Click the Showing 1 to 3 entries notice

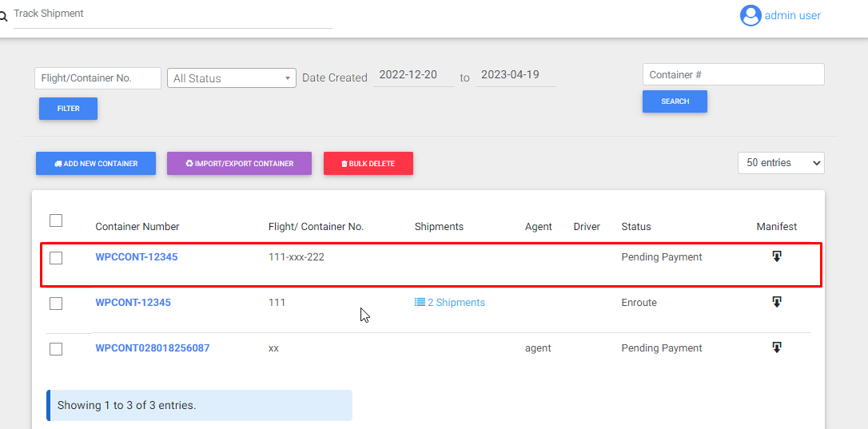click(x=199, y=405)
